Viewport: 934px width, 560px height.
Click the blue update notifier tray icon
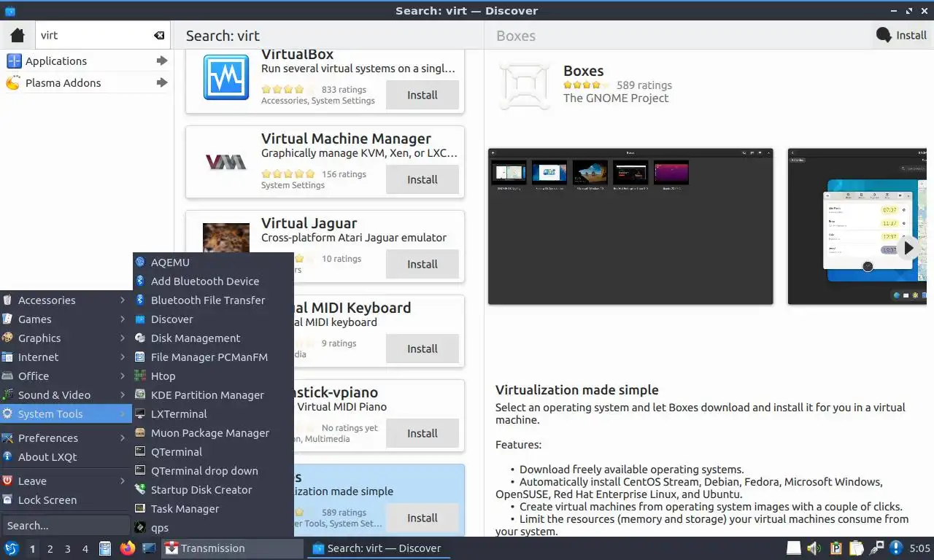point(897,548)
